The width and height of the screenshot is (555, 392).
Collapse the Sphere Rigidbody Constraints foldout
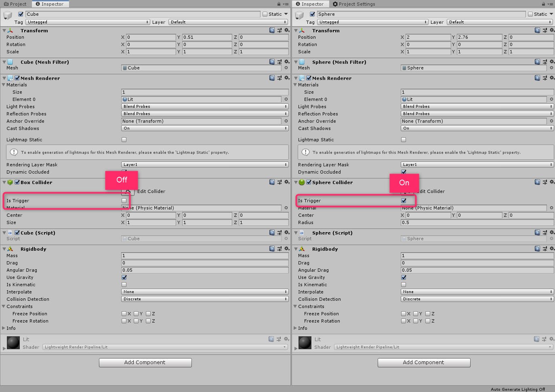click(x=295, y=306)
